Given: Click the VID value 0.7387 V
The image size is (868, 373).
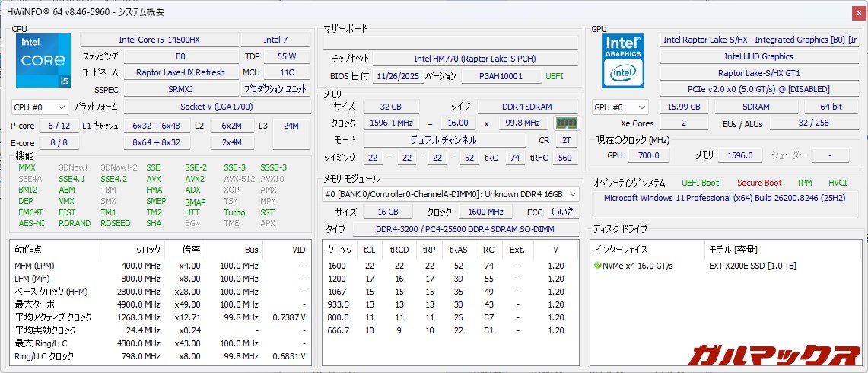Looking at the screenshot, I should click(289, 317).
